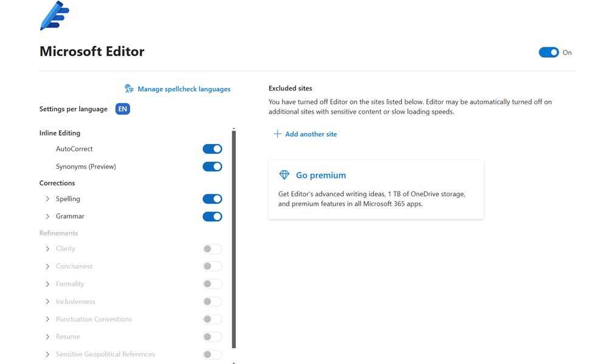Image resolution: width=608 pixels, height=364 pixels.
Task: Click the plus icon to add a site
Action: (x=277, y=134)
